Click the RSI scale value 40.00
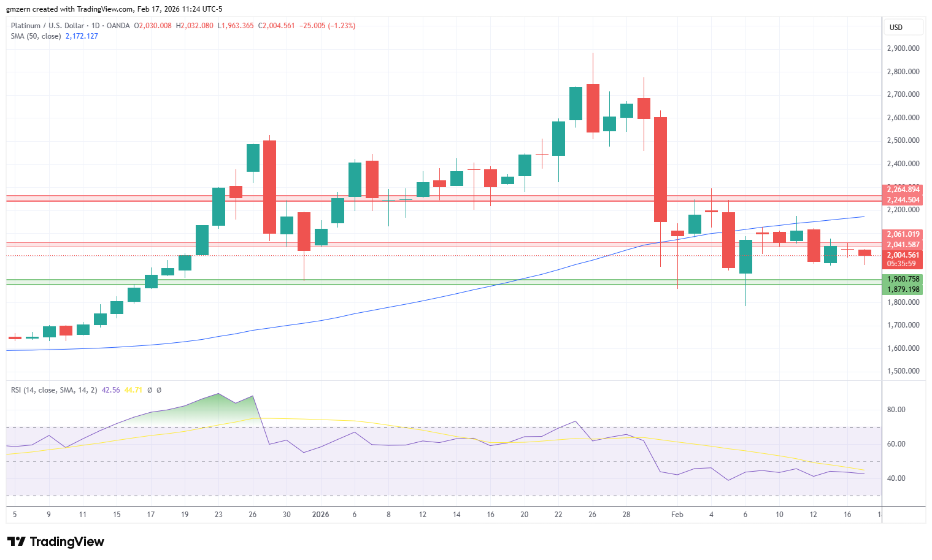Image resolution: width=932 pixels, height=560 pixels. [896, 478]
